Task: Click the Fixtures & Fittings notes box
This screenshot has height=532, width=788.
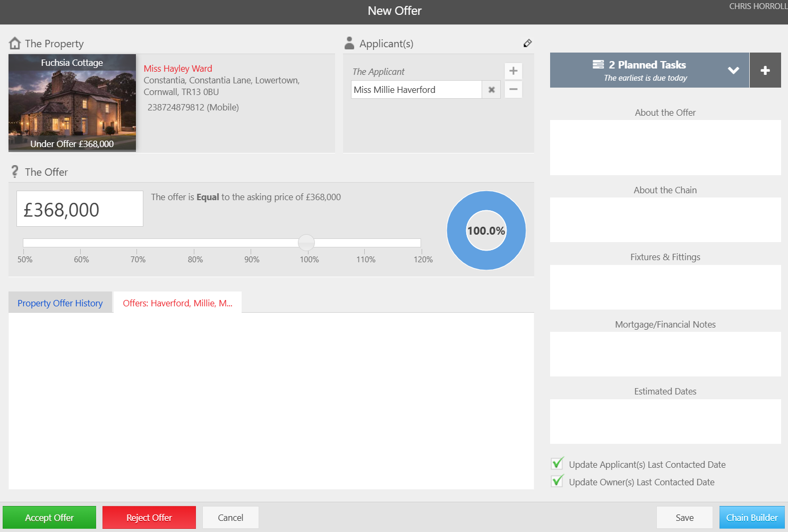Action: (x=665, y=287)
